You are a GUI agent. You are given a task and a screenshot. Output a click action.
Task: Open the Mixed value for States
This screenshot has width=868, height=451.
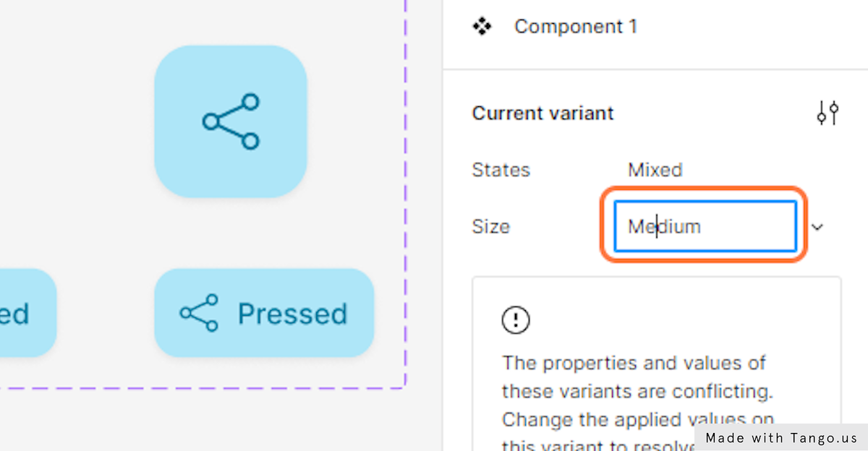(655, 170)
